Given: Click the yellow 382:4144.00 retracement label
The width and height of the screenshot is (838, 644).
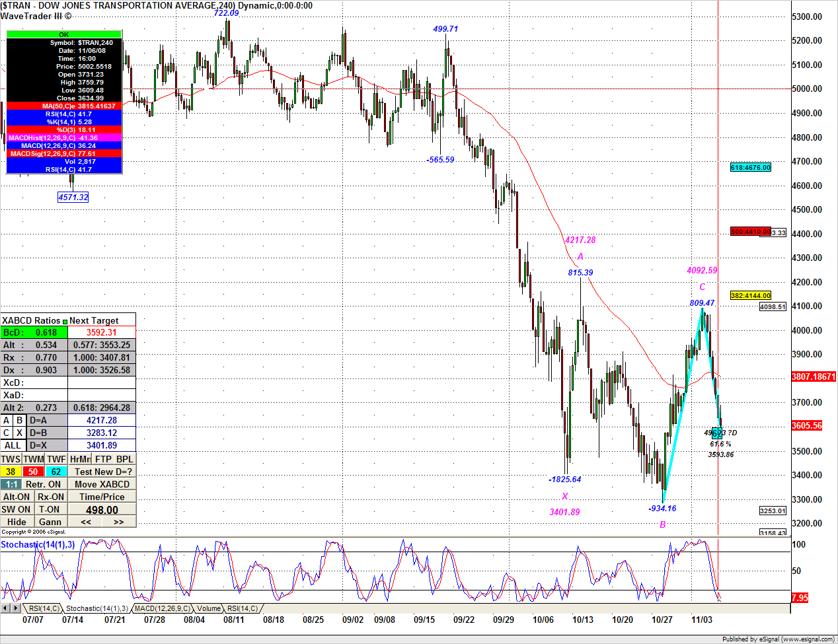Looking at the screenshot, I should click(751, 295).
